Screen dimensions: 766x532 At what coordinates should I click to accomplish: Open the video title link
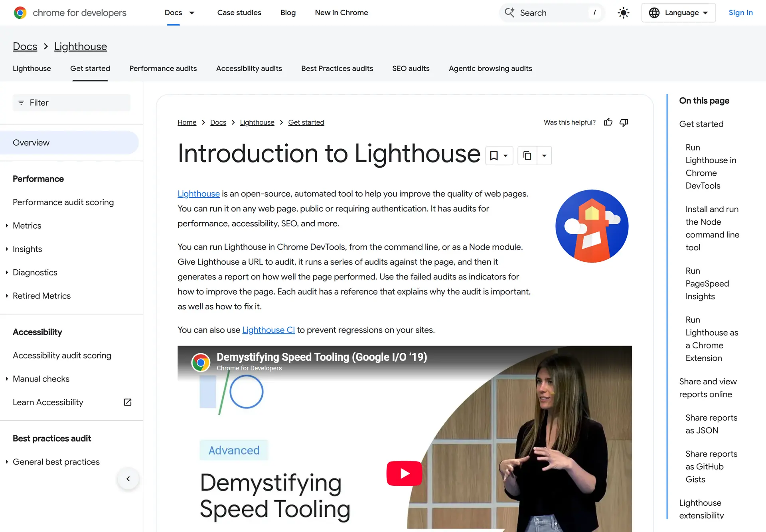coord(322,357)
